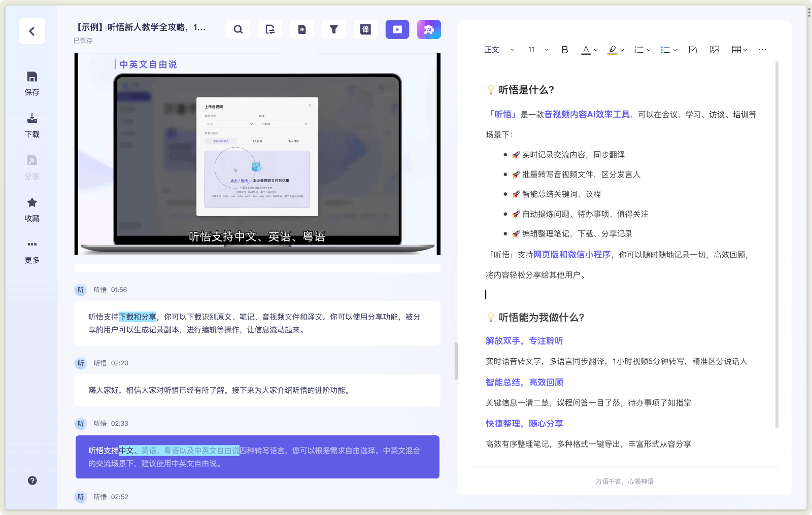The image size is (812, 515).
Task: Open the help question mark icon
Action: 32,480
